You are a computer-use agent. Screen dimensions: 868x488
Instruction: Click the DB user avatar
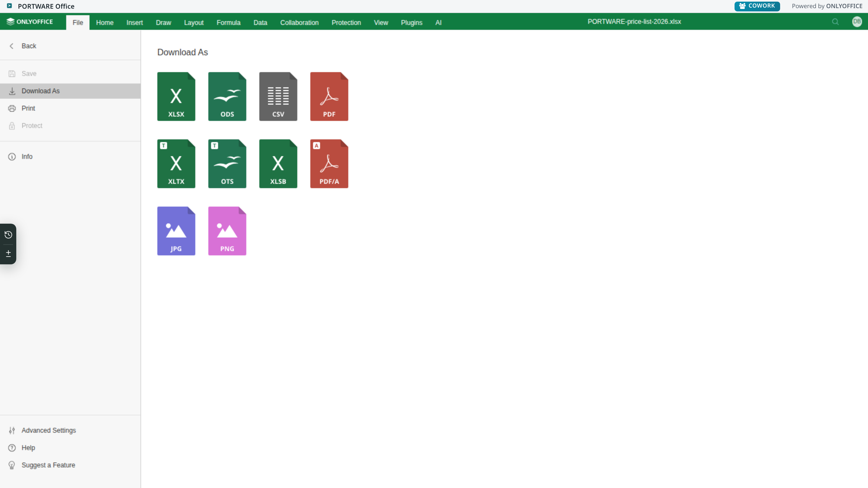click(857, 22)
